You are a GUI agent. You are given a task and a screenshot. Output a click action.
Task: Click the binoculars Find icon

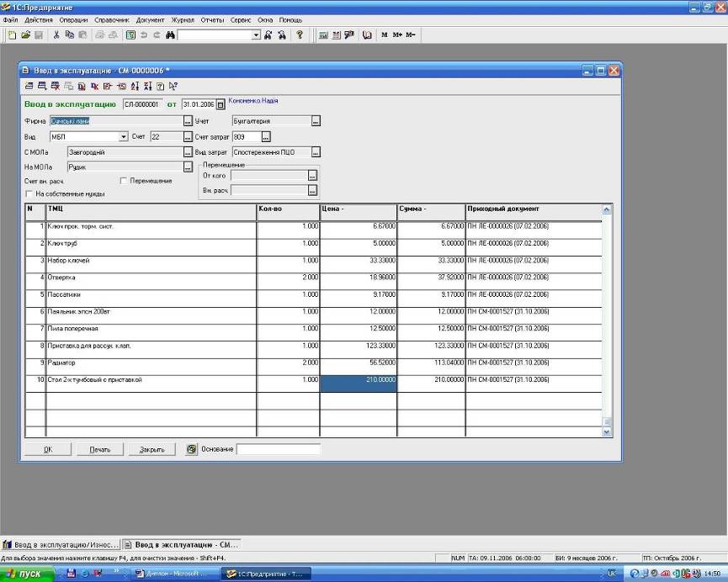click(169, 35)
